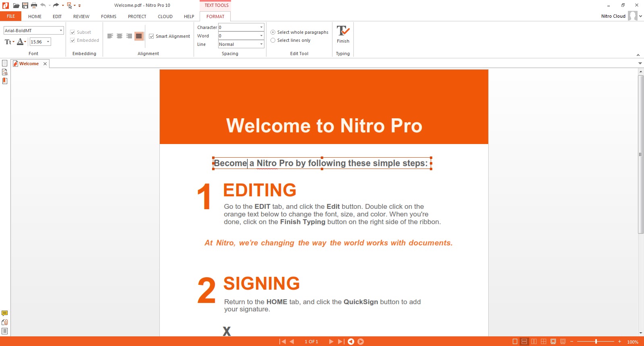Open the HELP tab
This screenshot has width=644, height=346.
click(189, 16)
